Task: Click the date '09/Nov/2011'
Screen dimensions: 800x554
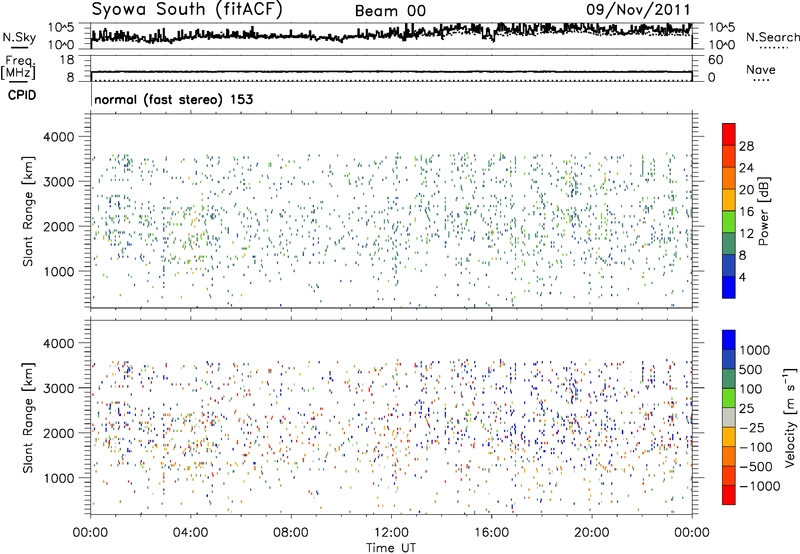Action: click(x=638, y=10)
